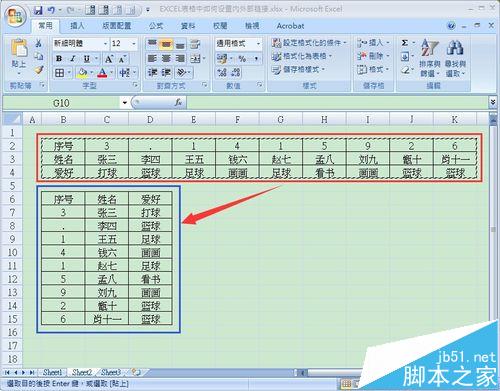Select row 10 header
Screen dimensions: 500x391
[x=12, y=252]
